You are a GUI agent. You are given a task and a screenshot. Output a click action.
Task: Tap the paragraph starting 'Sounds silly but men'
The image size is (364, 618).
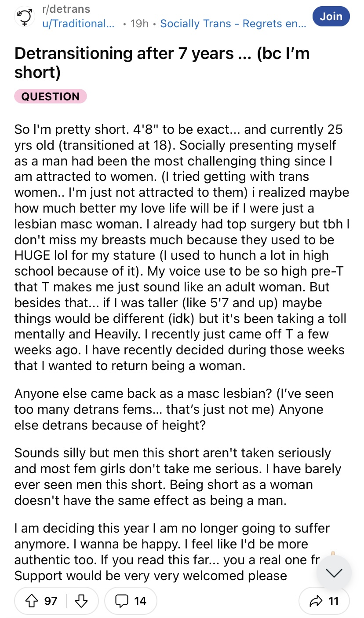(x=178, y=477)
